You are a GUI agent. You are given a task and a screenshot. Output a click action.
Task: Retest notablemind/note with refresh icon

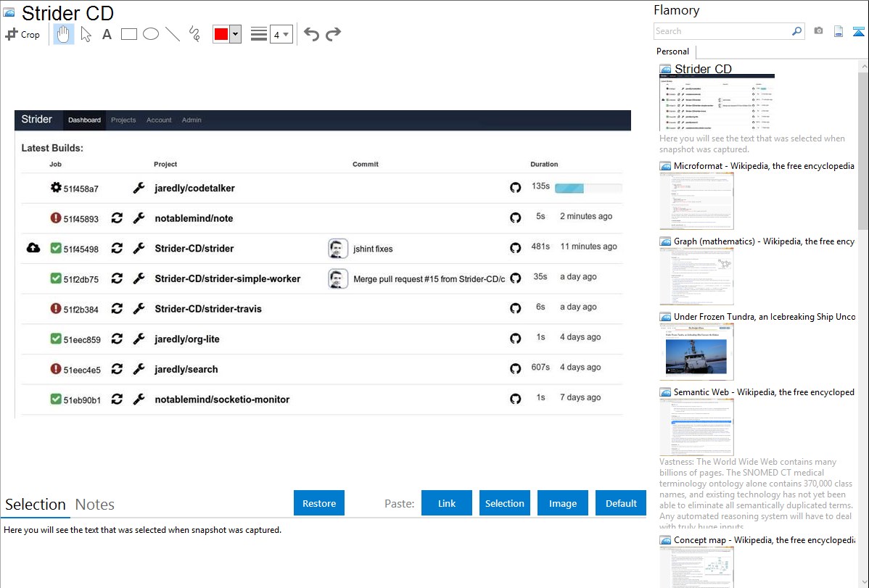pos(116,218)
